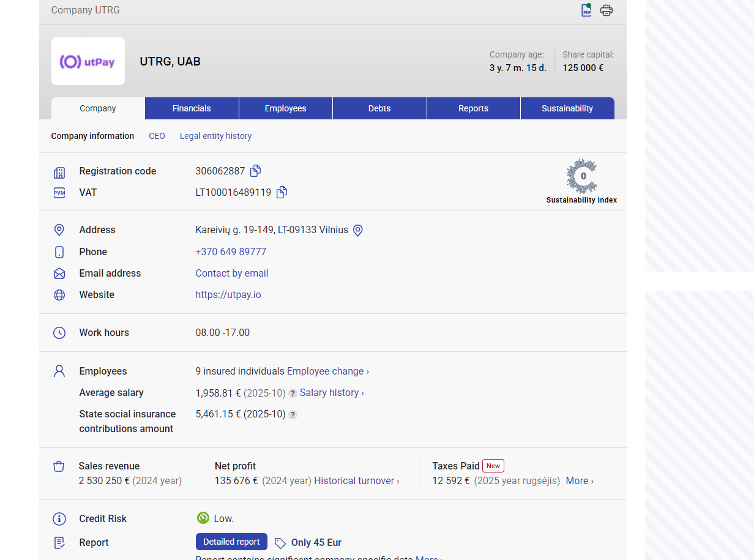Click help icon beside average salary

[293, 394]
